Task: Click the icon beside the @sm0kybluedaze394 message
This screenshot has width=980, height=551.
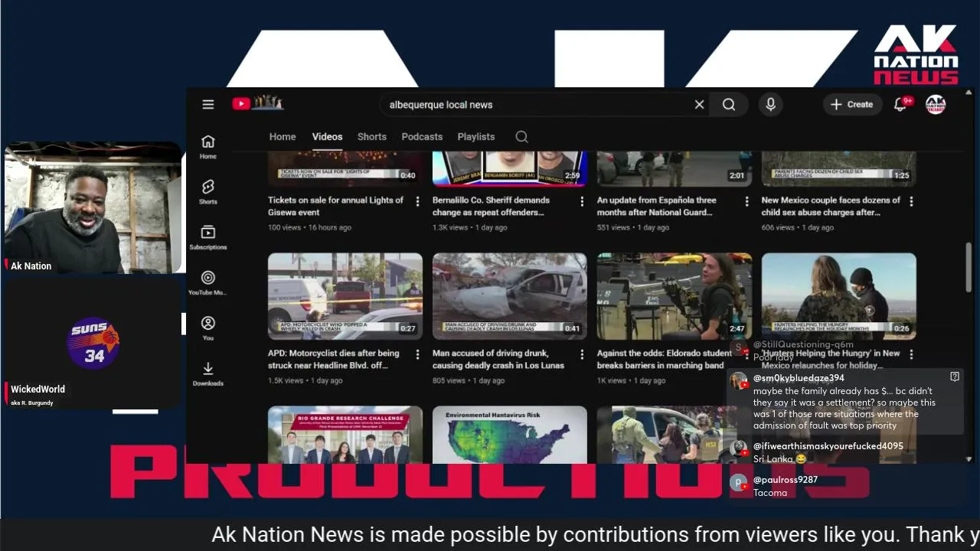Action: [x=954, y=377]
